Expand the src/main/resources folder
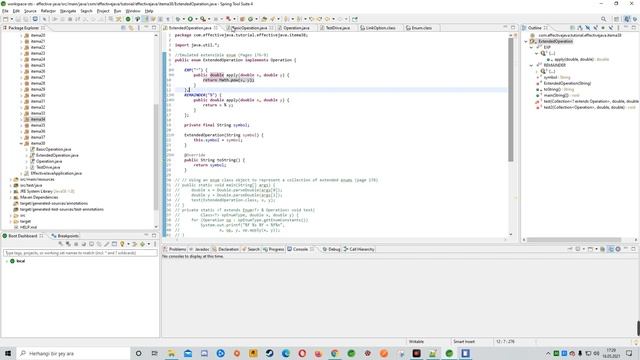Screen dimensions: 640x360 coord(11,179)
